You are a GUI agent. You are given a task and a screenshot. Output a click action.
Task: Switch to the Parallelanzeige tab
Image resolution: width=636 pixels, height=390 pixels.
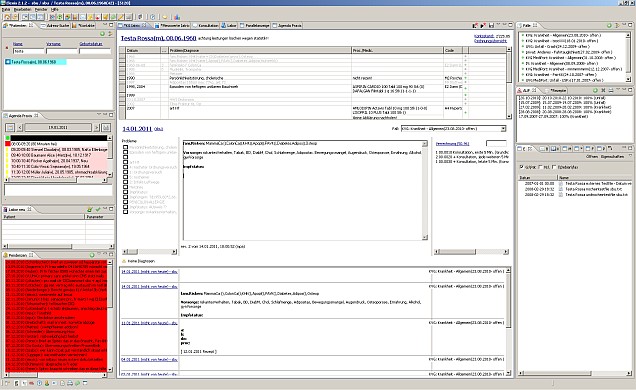(x=255, y=26)
